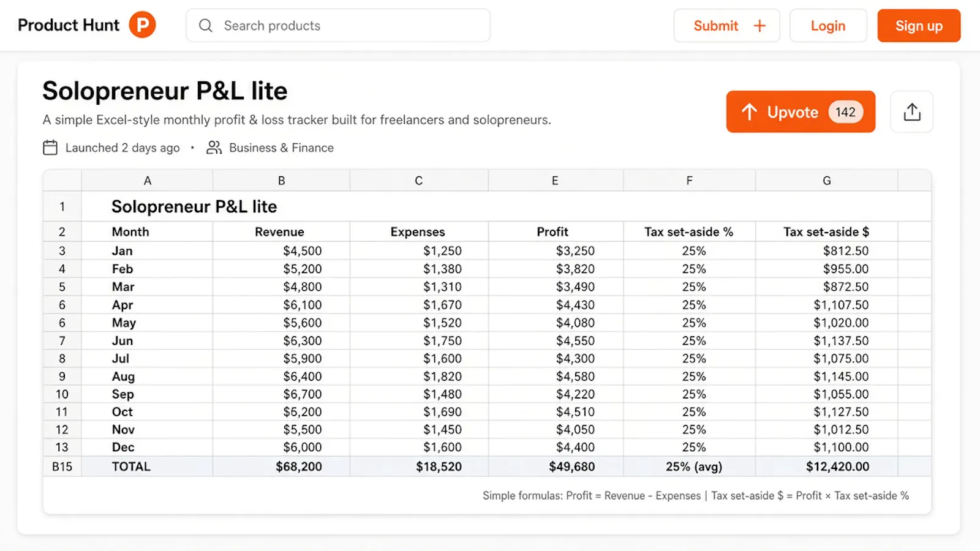Click the 'Jan' month cell

click(147, 251)
